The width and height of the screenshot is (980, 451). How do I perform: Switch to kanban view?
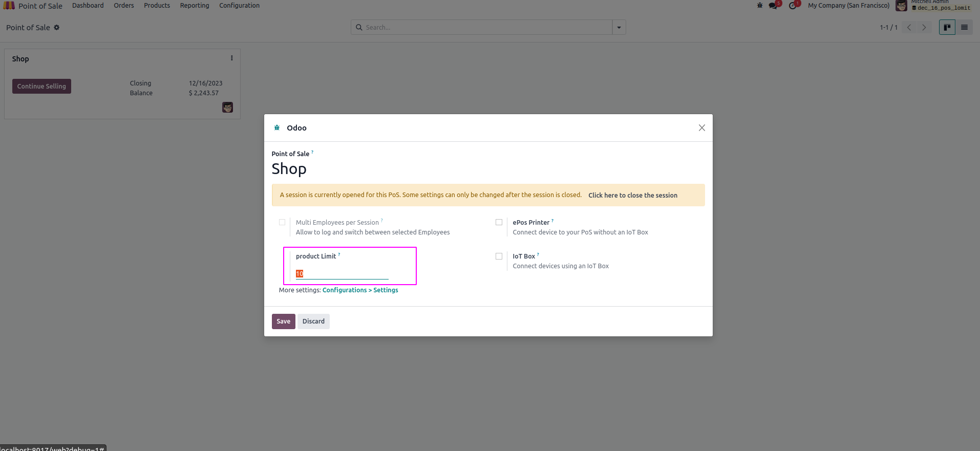coord(947,27)
